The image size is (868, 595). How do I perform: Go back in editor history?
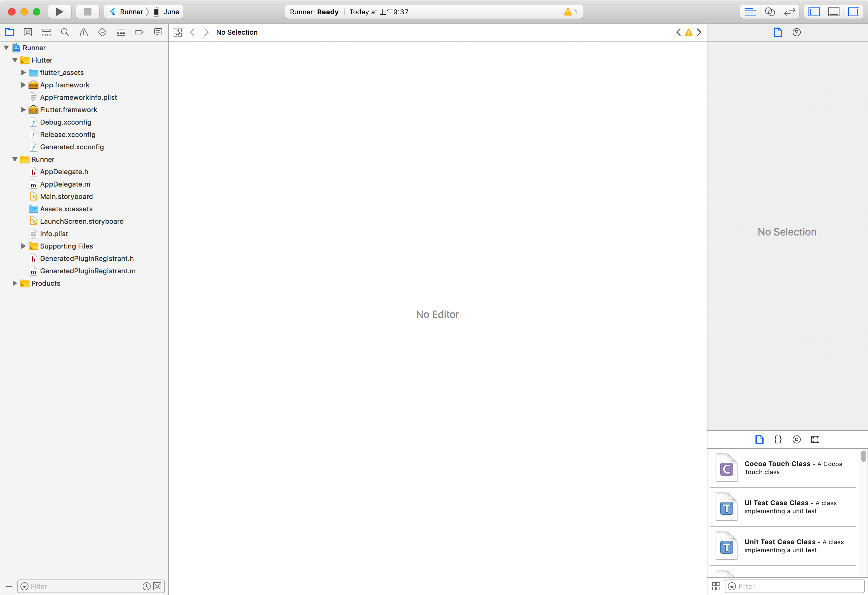[192, 33]
